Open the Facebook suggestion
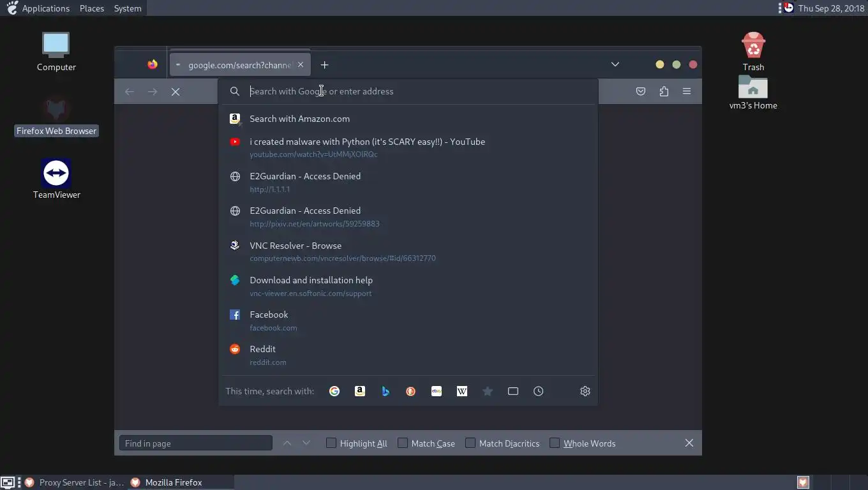The image size is (868, 490). (408, 320)
